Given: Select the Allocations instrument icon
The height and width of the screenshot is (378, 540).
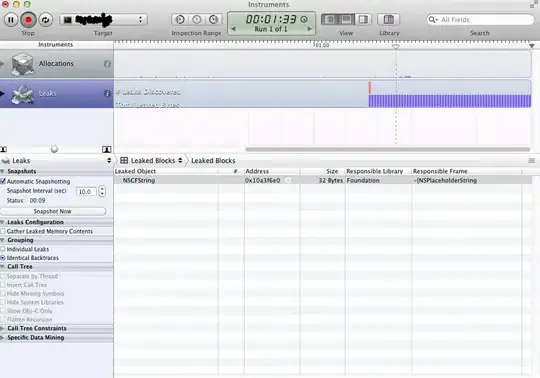Looking at the screenshot, I should (23, 64).
